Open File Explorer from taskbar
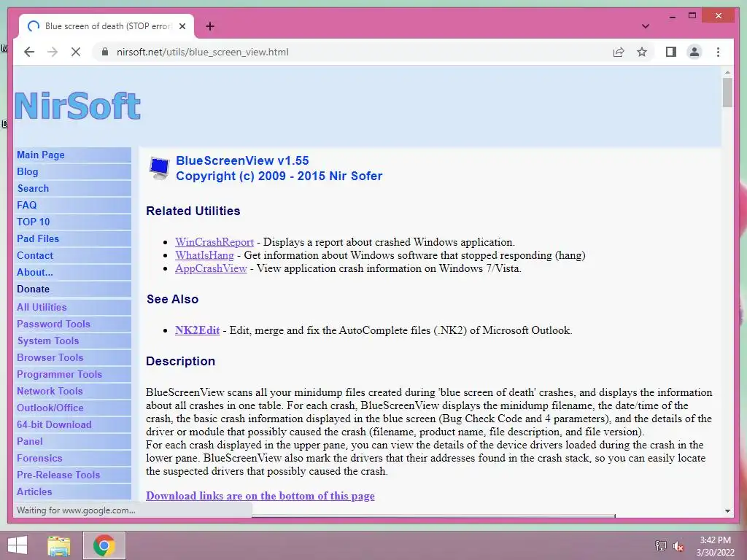747x560 pixels. click(59, 545)
